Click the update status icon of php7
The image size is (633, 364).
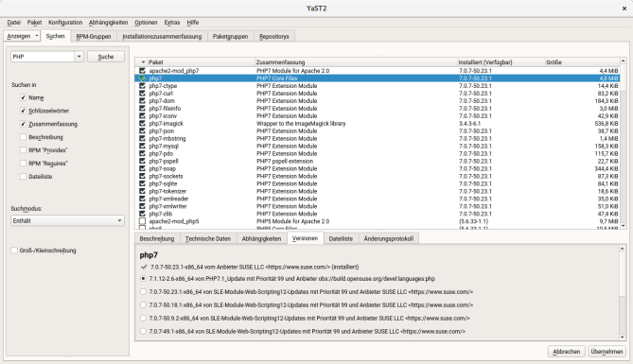tap(142, 78)
